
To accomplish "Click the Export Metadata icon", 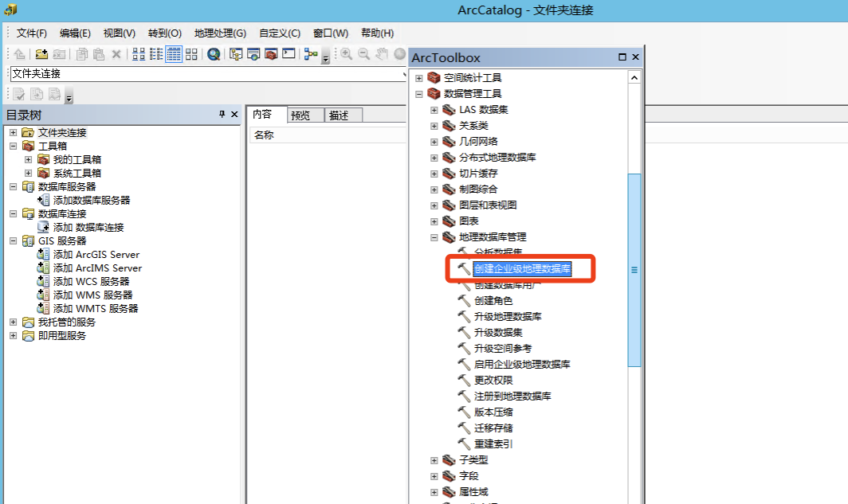I will [x=37, y=95].
